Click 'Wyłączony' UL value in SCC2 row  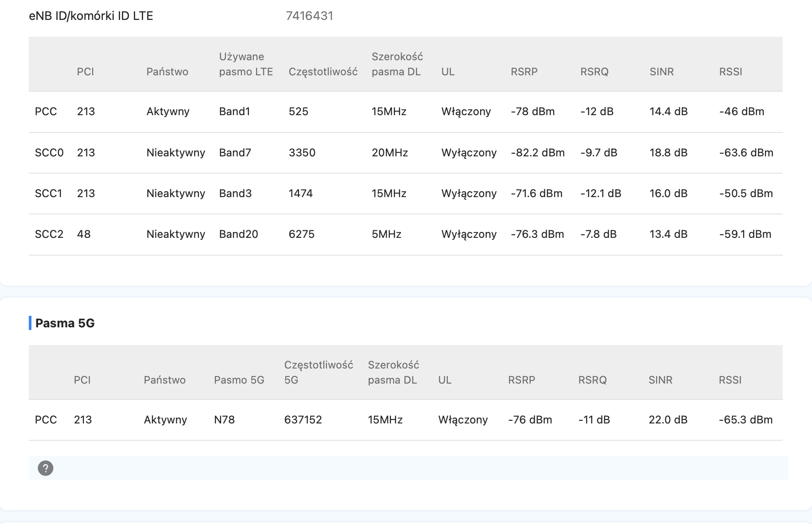click(469, 234)
